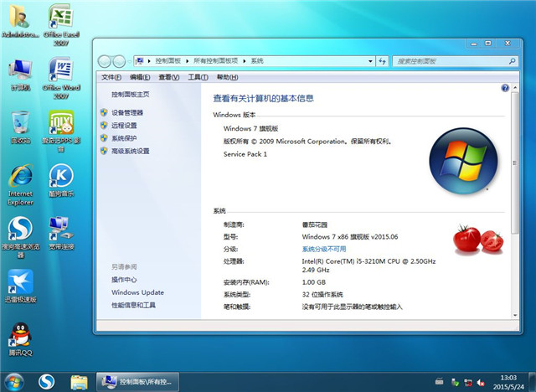Click the 控制面板 breadcrumb segment
Viewport: 536px width, 392px height.
[167, 61]
